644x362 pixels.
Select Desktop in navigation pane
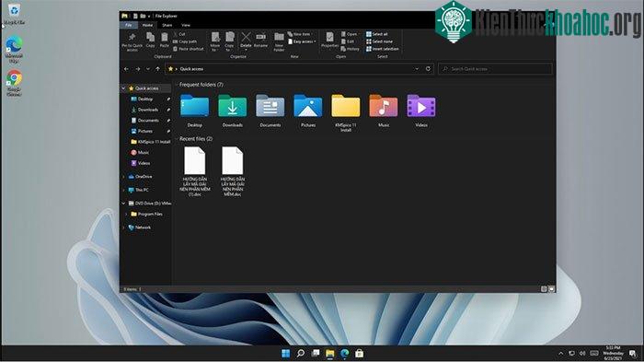pyautogui.click(x=145, y=99)
